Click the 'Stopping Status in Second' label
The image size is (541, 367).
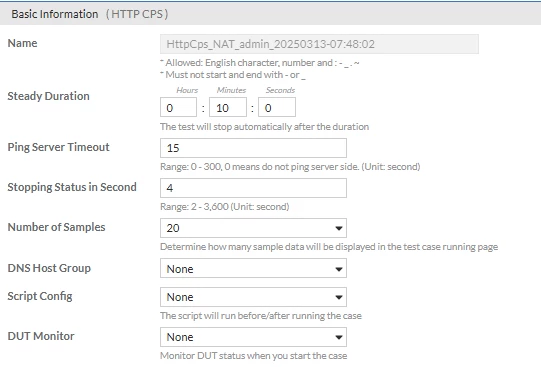point(72,187)
